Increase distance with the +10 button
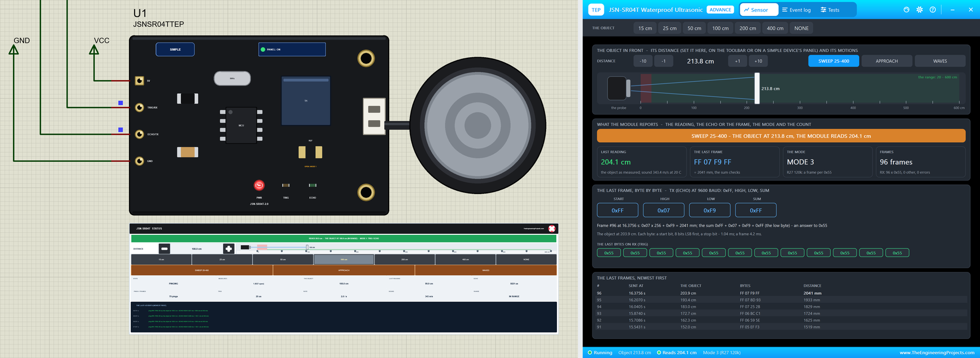 tap(758, 61)
